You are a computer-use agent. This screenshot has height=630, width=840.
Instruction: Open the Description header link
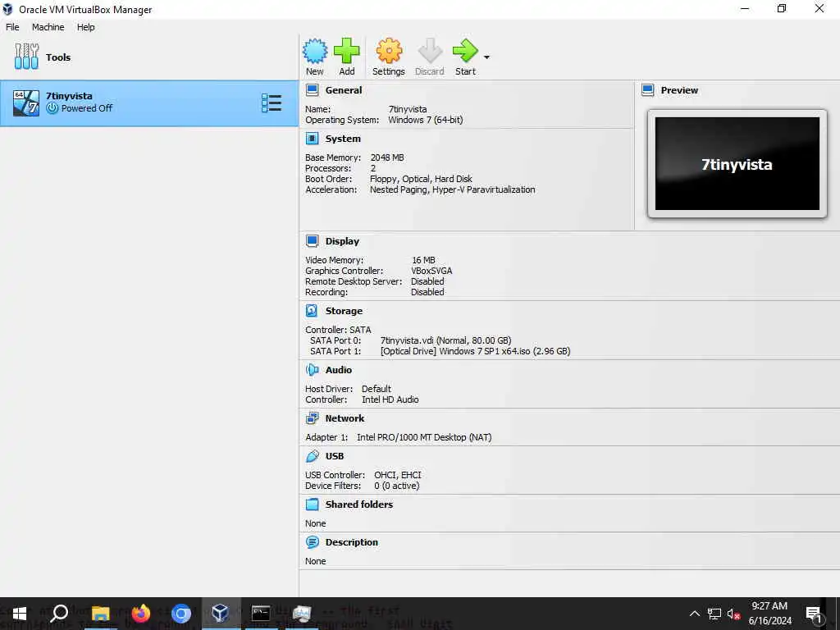351,542
